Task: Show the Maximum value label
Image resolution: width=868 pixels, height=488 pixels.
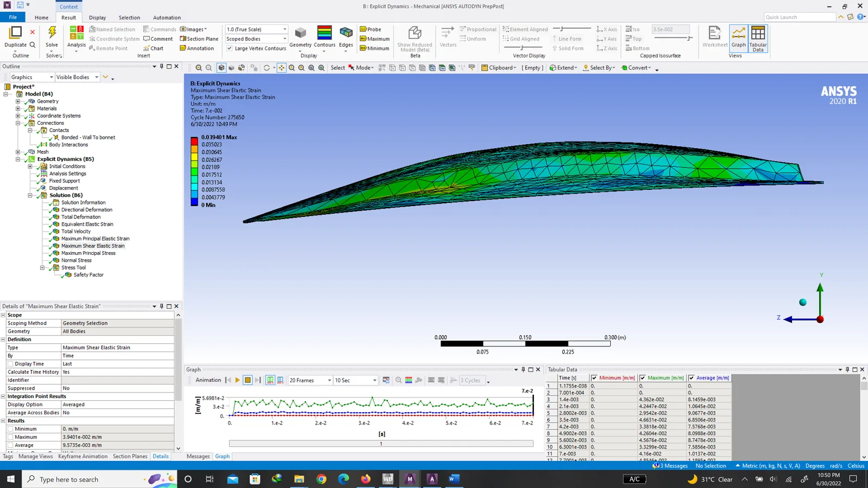Action: [375, 39]
